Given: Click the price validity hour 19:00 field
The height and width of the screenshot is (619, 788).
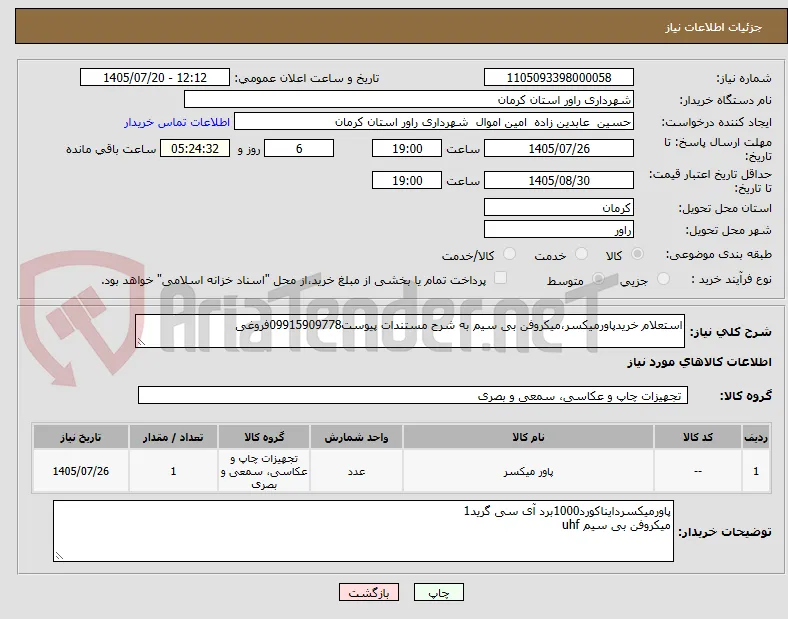Looking at the screenshot, I should click(x=407, y=180).
